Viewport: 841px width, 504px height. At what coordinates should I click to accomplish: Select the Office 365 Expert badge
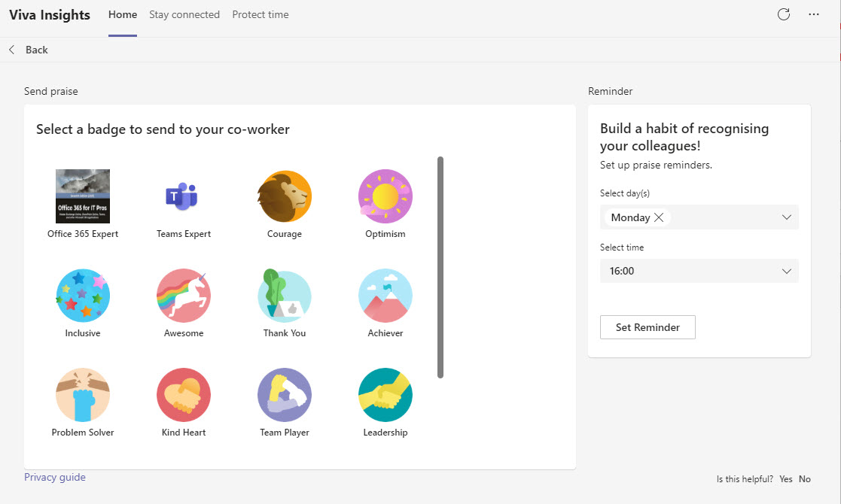coord(83,197)
